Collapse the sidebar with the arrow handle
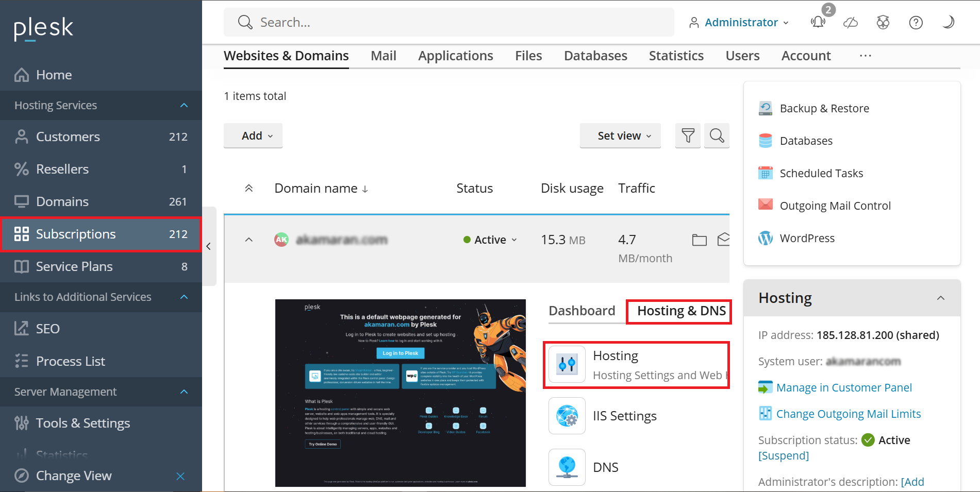Screen dimensions: 980x492 [209, 246]
